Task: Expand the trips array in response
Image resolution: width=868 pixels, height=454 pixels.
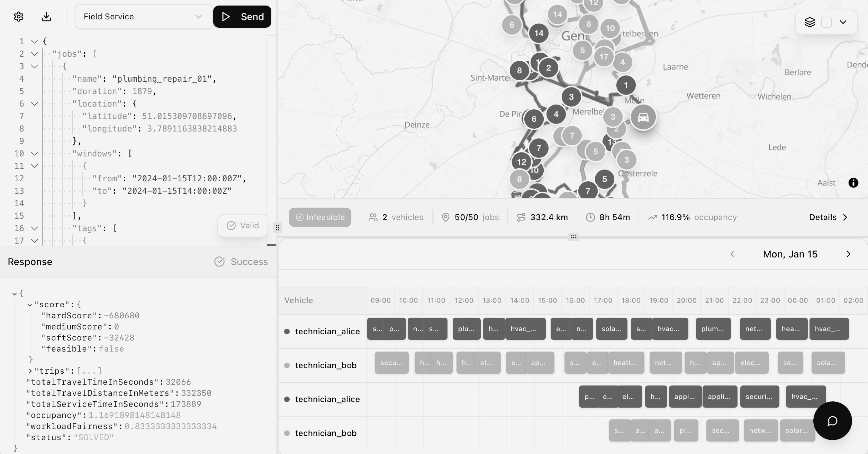Action: [x=30, y=371]
